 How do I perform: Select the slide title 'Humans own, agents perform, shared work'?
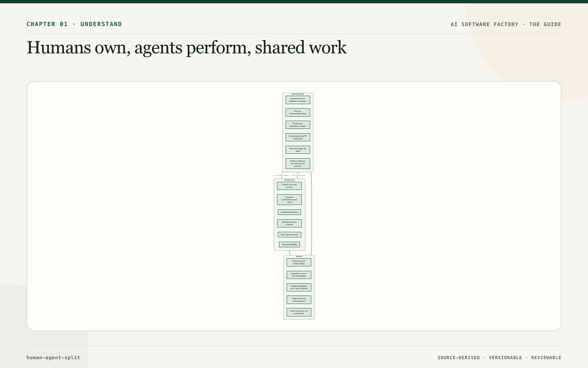[x=186, y=47]
